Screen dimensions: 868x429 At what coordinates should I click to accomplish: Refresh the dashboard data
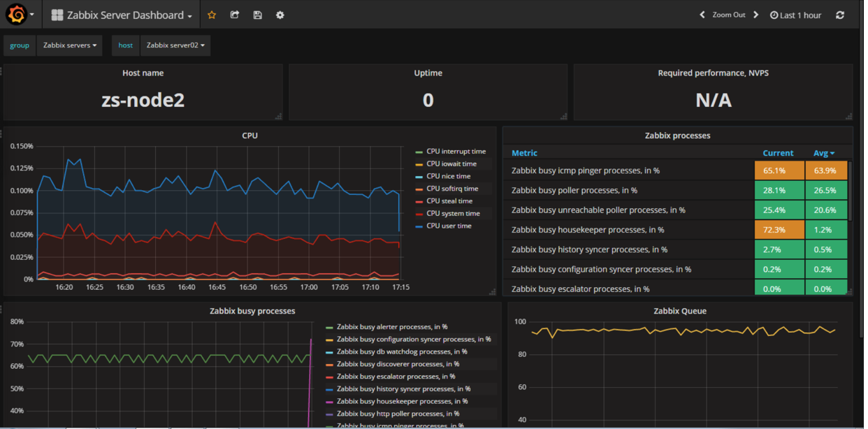pyautogui.click(x=840, y=15)
